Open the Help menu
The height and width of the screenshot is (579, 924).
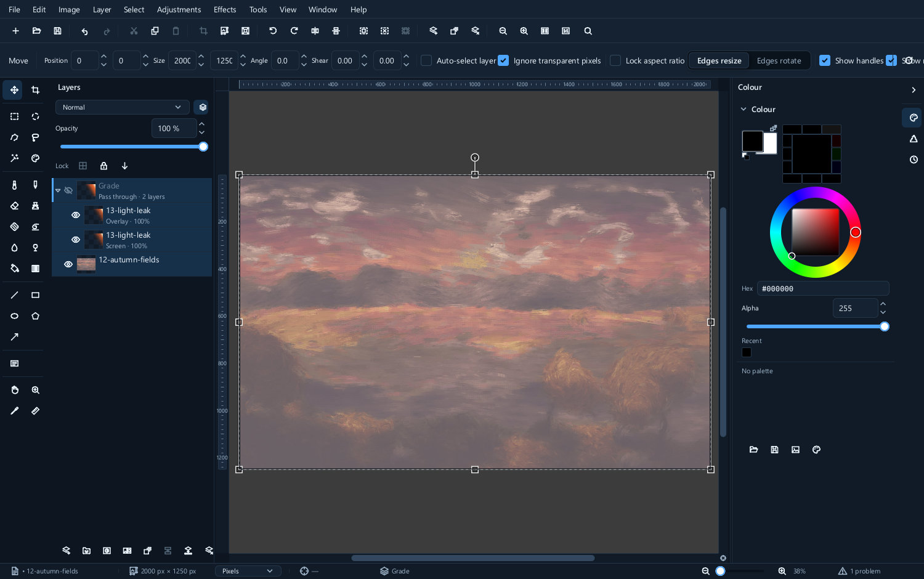coord(359,9)
